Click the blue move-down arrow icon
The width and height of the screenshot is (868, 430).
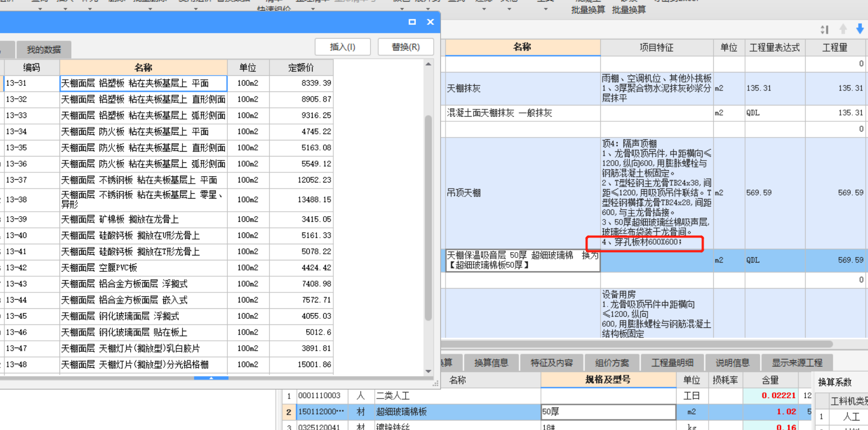point(859,29)
